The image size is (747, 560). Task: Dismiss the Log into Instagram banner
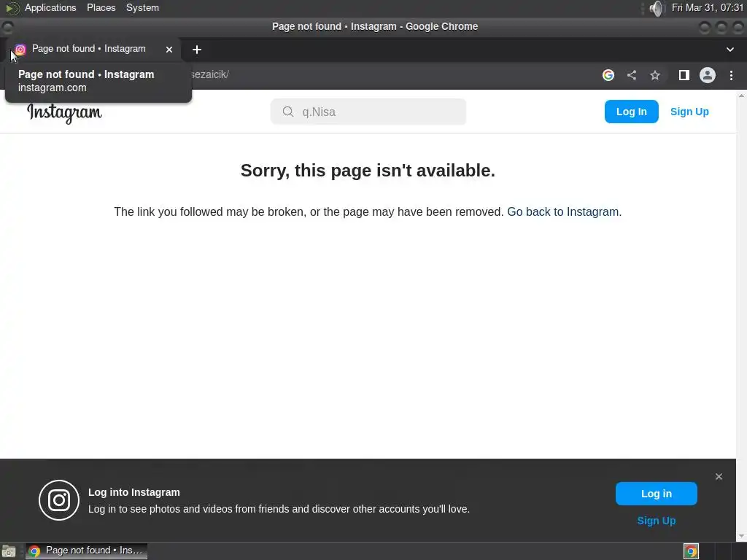(719, 476)
